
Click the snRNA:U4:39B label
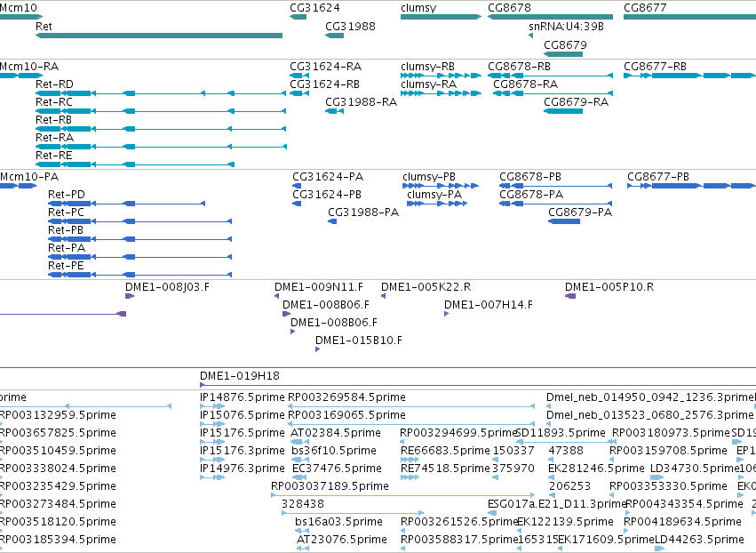pos(566,26)
